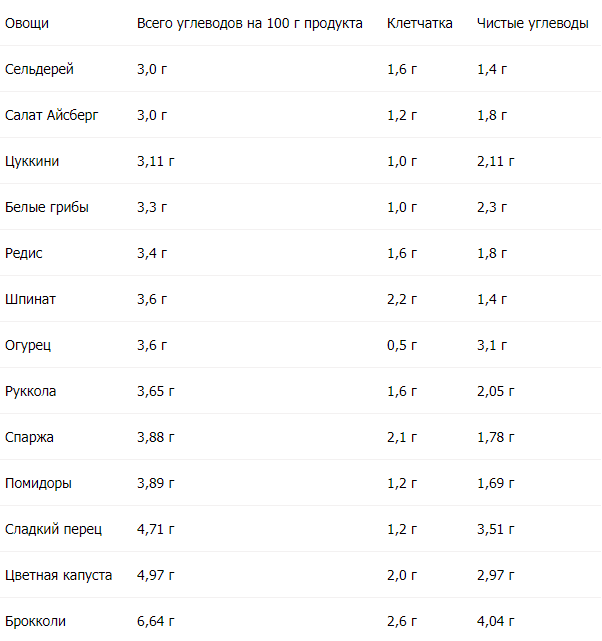Click Спаржа total carbs 3,88 г
Viewport: 602px width, 641px height.
point(155,437)
